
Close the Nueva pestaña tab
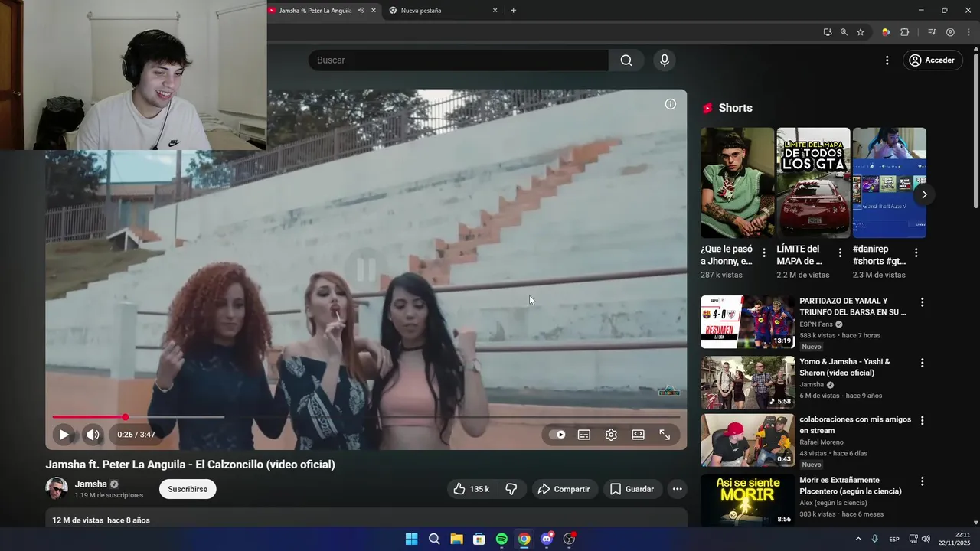pos(495,11)
